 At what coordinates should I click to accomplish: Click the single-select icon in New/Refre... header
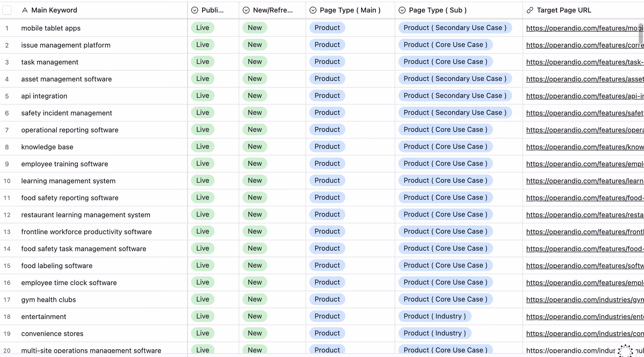[x=246, y=10]
